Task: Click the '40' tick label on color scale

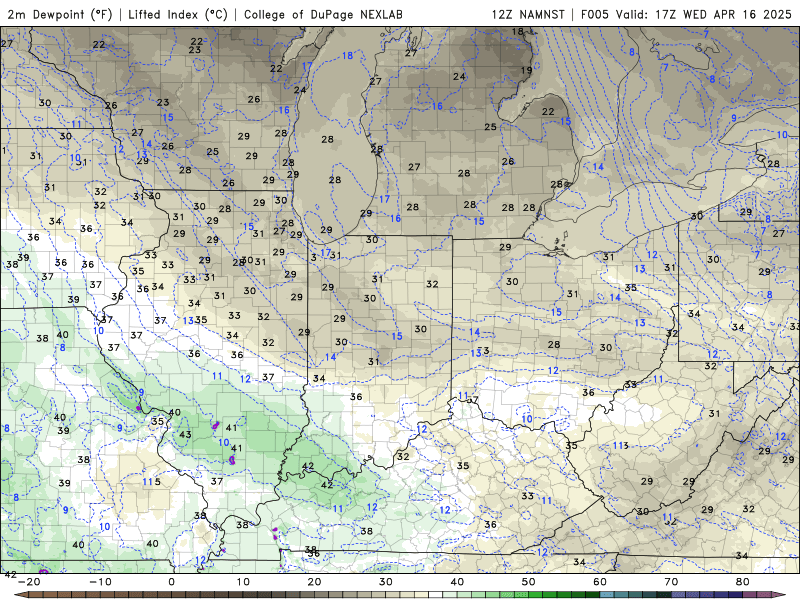Action: coord(457,582)
